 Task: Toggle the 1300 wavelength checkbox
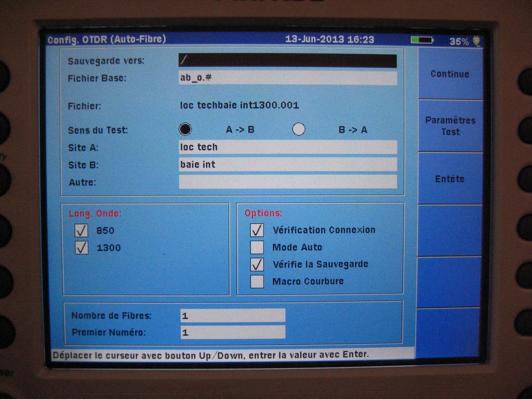pyautogui.click(x=82, y=248)
